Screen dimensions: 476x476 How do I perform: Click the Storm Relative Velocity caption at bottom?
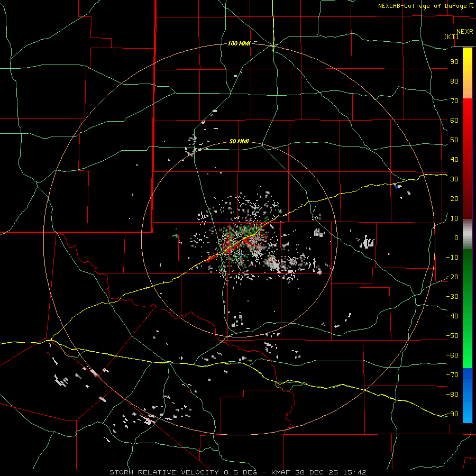point(237,472)
